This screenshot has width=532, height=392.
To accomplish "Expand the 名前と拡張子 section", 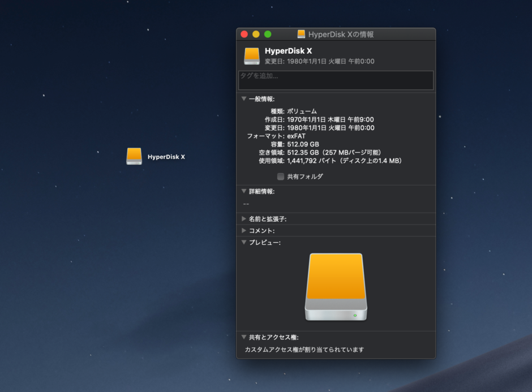I will [243, 219].
